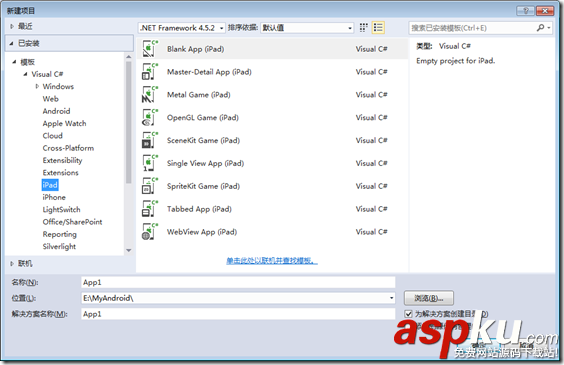Click the solution name input field
564x365 pixels.
point(238,314)
